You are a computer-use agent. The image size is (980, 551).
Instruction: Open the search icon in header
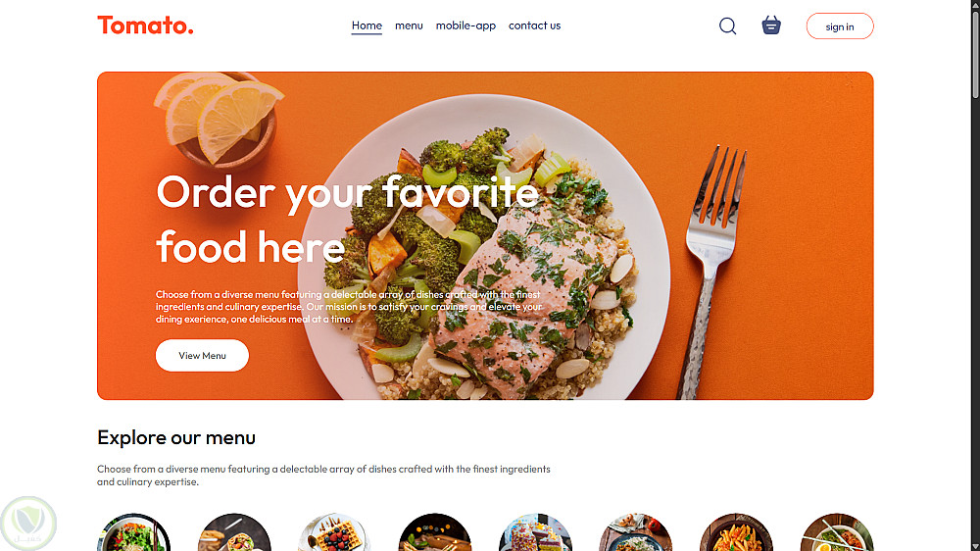727,25
